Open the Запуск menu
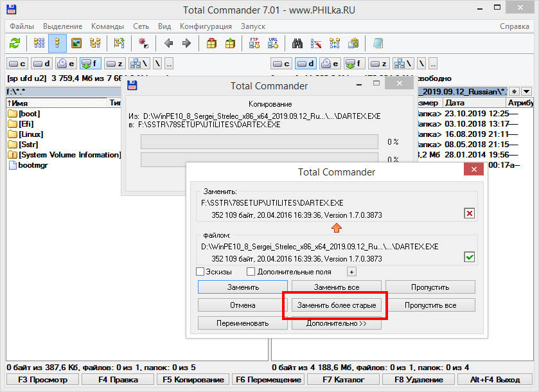This screenshot has height=392, width=539. [x=253, y=26]
